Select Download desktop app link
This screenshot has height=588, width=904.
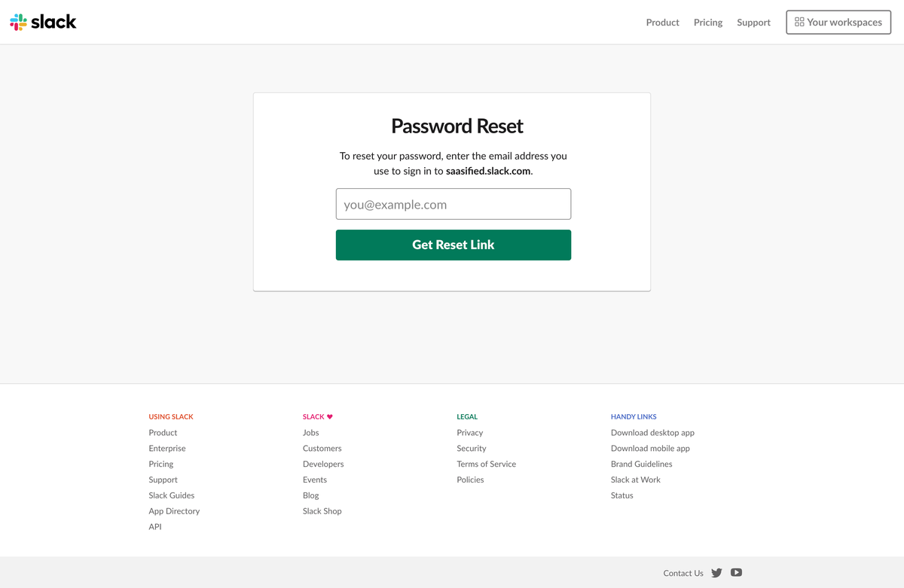(x=652, y=432)
